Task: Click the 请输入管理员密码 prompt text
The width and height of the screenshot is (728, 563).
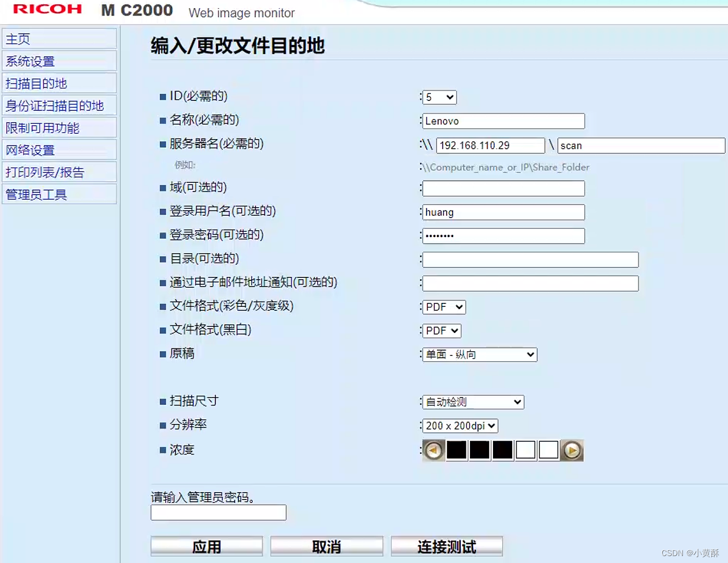Action: coord(203,497)
